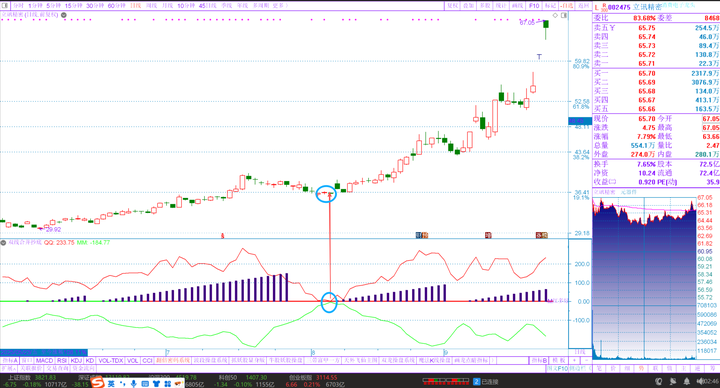Open the 资金流向 tab
Image resolution: width=720 pixels, height=388 pixels.
[x=83, y=368]
